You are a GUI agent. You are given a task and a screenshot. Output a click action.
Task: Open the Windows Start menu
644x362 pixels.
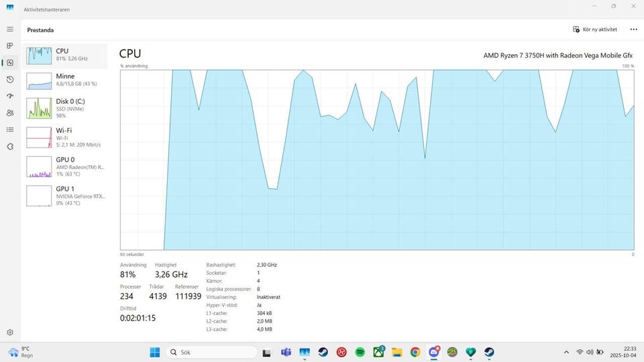(x=154, y=352)
